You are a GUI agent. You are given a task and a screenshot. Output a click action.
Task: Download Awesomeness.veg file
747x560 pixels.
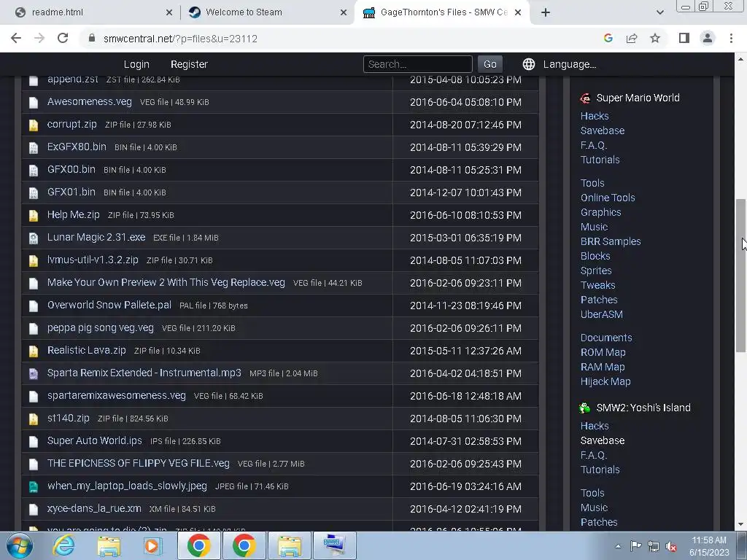click(x=90, y=101)
